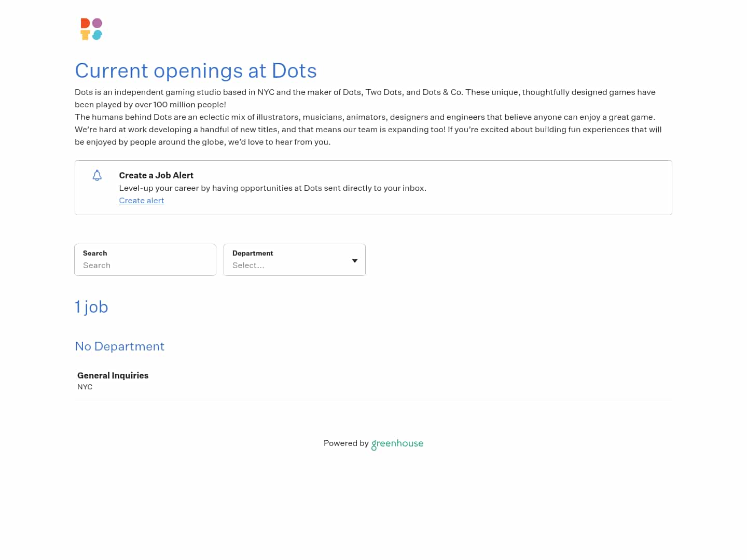The image size is (747, 560).
Task: Click the Dots logo icon
Action: pyautogui.click(x=91, y=29)
